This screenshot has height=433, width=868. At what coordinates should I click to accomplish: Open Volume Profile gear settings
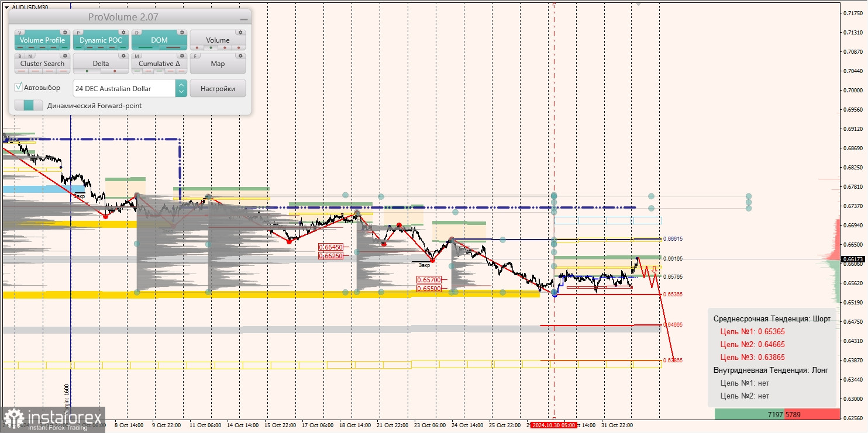(x=65, y=33)
